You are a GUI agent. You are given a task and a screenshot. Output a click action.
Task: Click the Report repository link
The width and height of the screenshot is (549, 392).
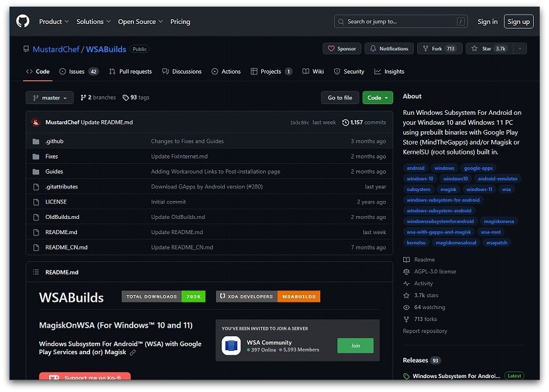425,332
